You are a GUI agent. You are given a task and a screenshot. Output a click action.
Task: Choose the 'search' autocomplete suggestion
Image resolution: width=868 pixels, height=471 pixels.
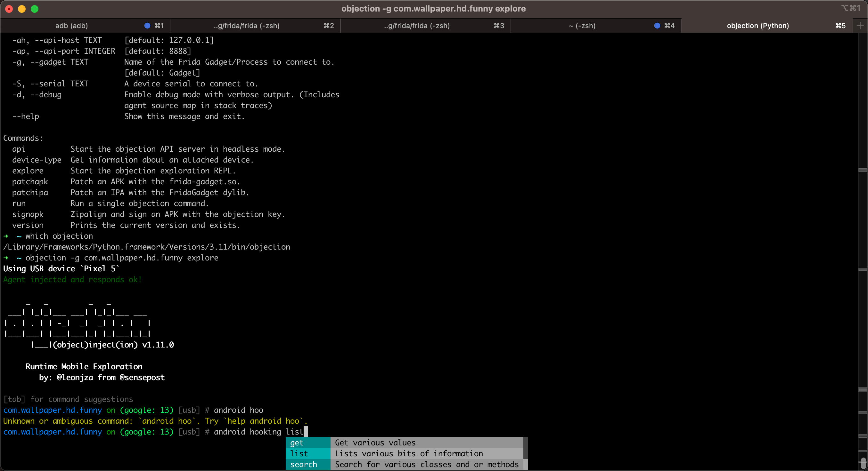(x=307, y=464)
